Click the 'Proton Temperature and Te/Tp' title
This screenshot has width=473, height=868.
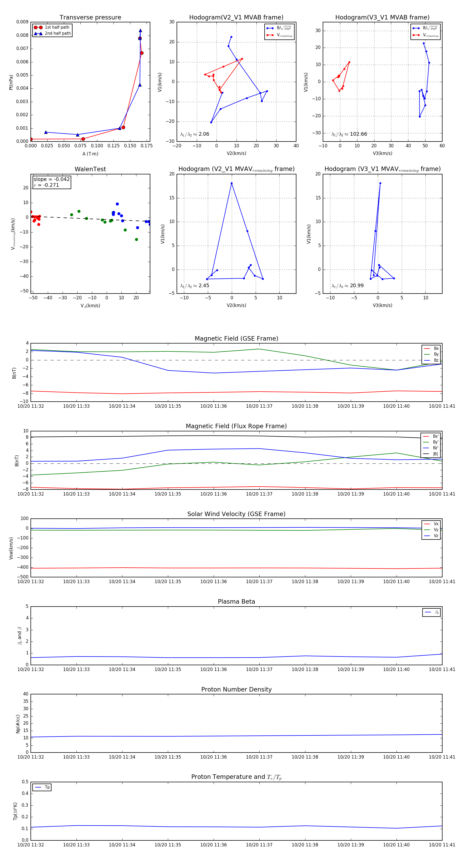pos(236,777)
